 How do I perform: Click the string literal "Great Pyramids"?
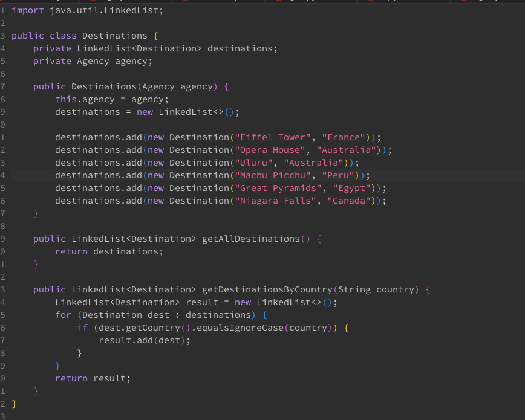coord(278,188)
